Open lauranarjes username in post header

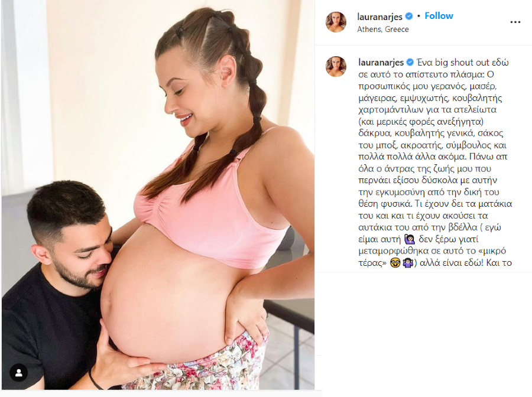tap(379, 17)
